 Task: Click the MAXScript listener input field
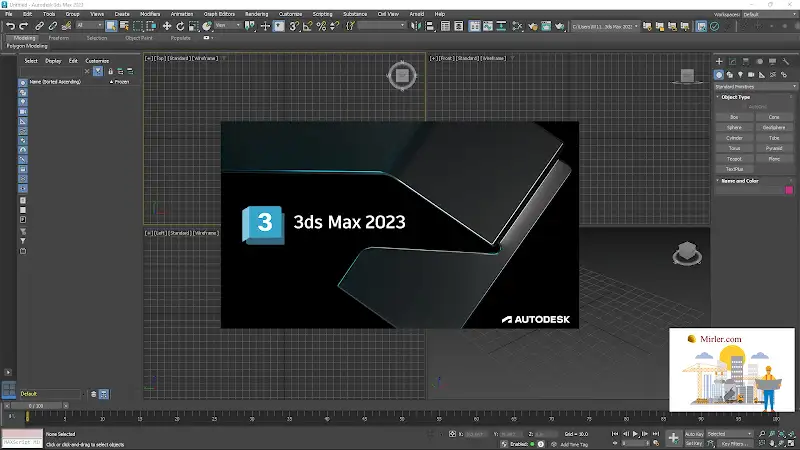tap(22, 443)
